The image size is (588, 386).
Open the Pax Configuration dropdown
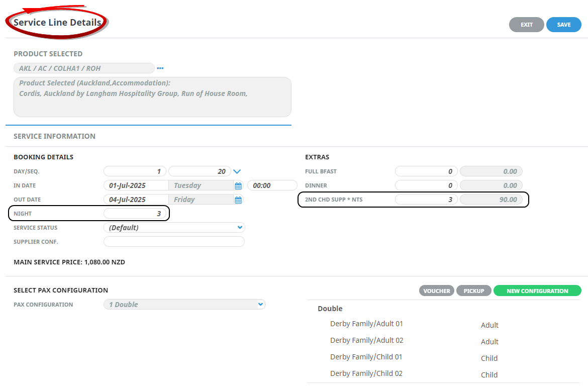184,305
